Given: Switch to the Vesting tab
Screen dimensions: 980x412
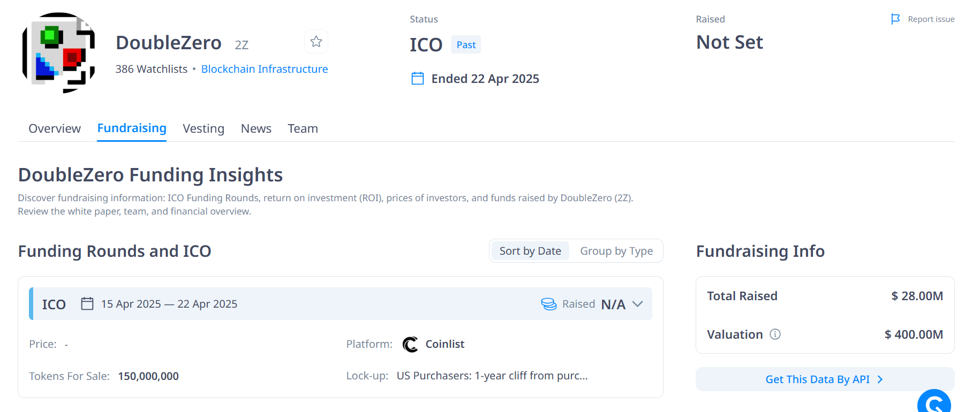Looking at the screenshot, I should pyautogui.click(x=203, y=128).
